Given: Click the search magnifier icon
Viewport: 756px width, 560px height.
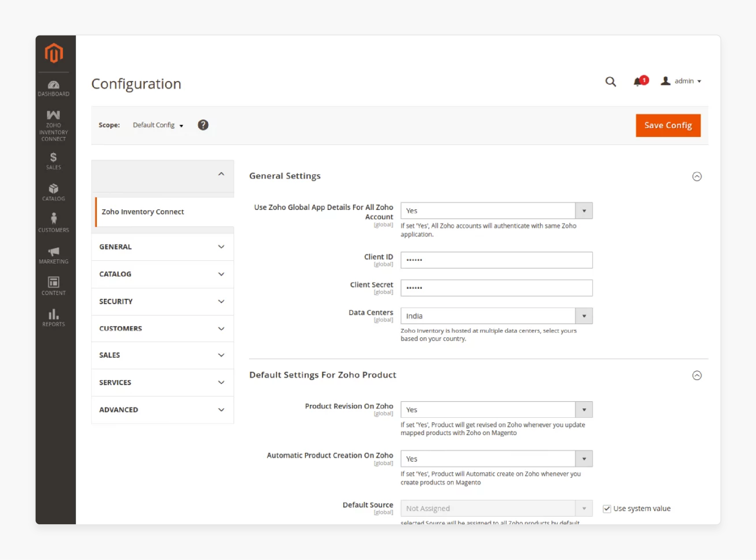Looking at the screenshot, I should (x=610, y=81).
